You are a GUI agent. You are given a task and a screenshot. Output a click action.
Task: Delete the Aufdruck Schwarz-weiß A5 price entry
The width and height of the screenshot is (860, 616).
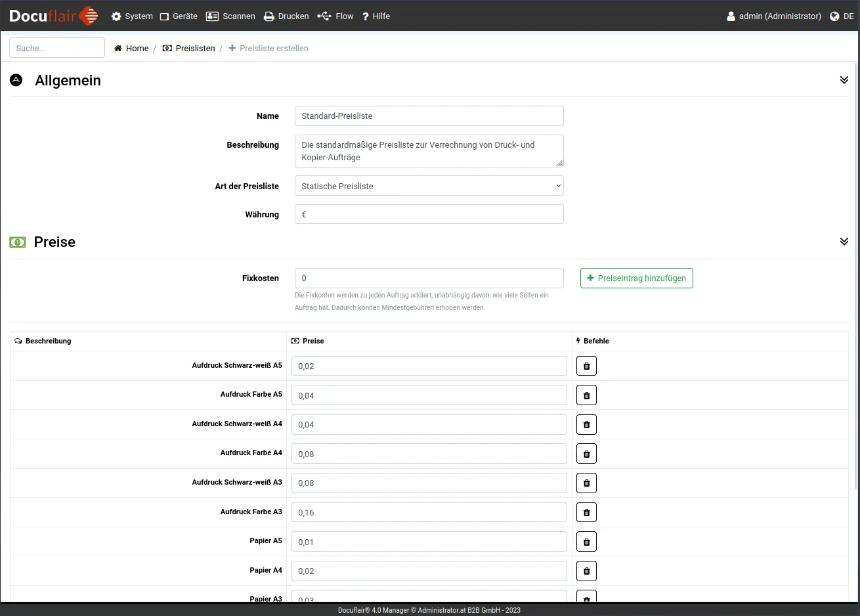click(586, 366)
